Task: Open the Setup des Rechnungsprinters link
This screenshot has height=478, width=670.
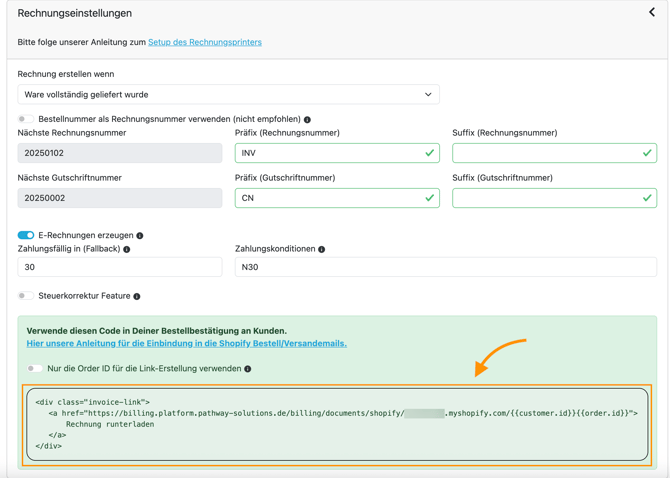Action: click(205, 42)
